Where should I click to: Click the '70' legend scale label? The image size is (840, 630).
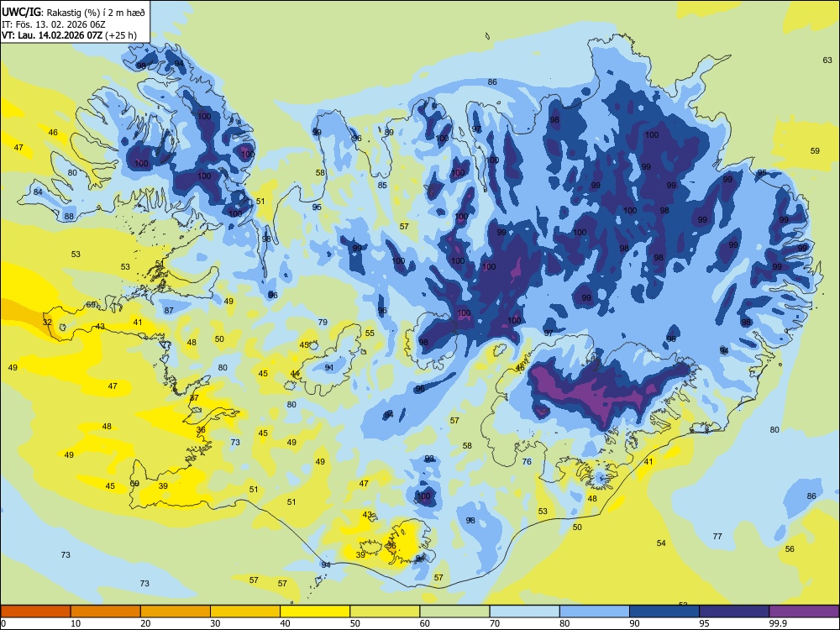pos(495,623)
